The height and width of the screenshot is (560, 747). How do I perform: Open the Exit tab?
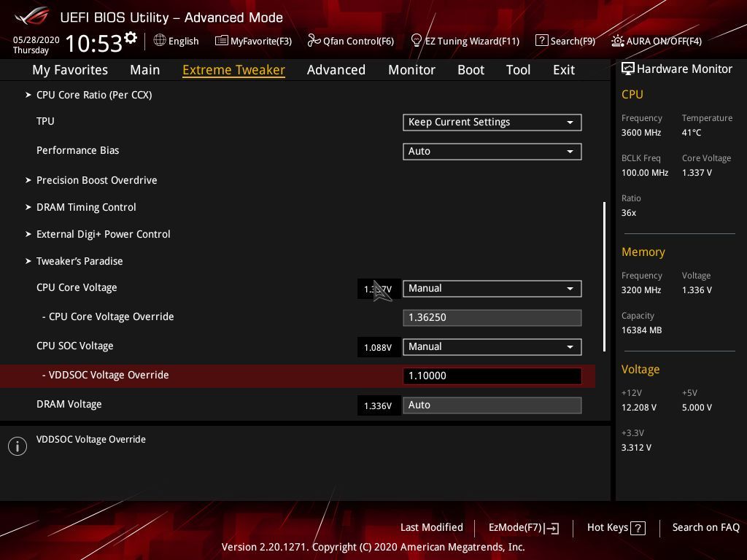(x=564, y=70)
